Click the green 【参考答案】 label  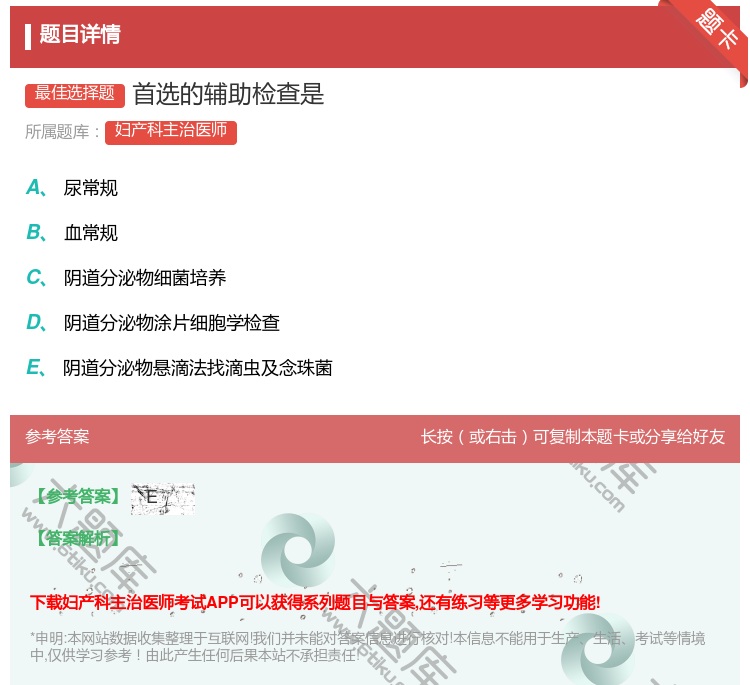(x=79, y=497)
